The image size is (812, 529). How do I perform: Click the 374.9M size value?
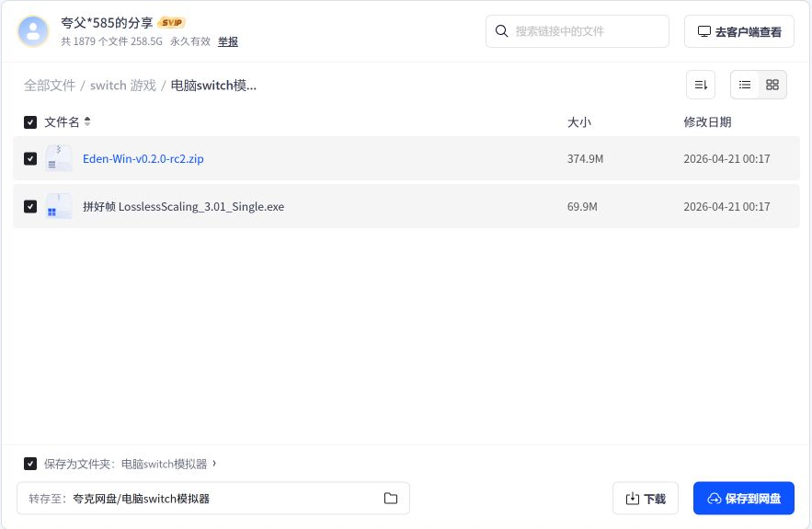tap(585, 158)
